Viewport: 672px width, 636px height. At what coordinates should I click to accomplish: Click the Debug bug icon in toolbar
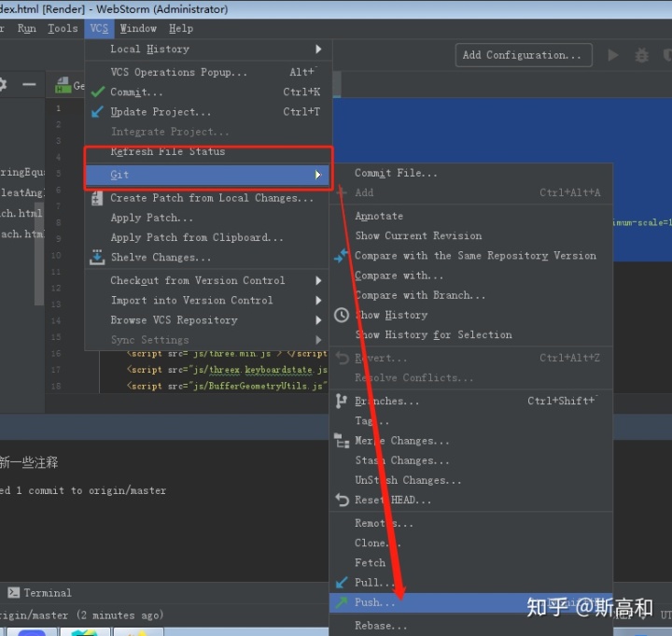tap(641, 55)
